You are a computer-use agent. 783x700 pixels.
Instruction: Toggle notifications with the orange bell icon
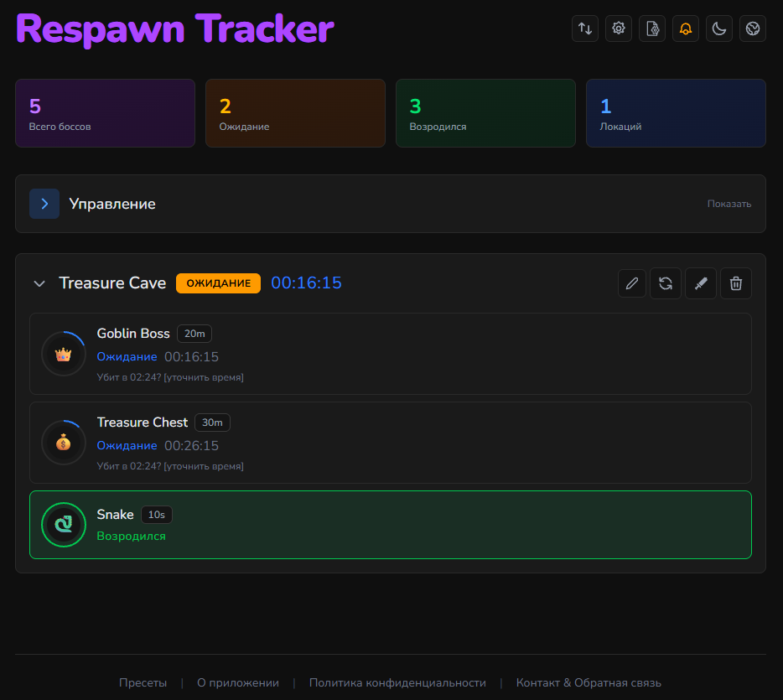tap(686, 29)
